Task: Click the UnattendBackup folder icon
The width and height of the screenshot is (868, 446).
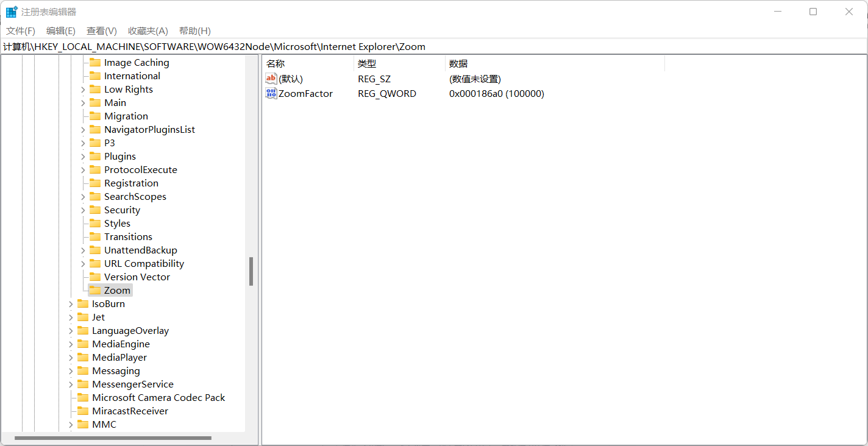Action: click(95, 250)
